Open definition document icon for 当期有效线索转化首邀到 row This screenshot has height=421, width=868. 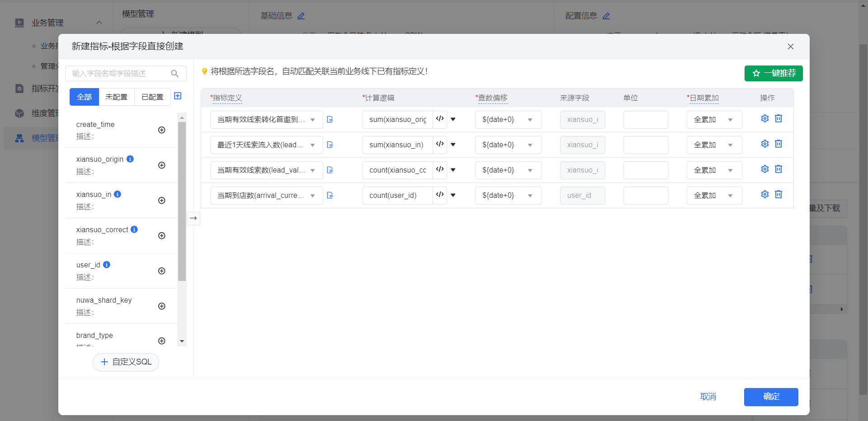click(330, 120)
